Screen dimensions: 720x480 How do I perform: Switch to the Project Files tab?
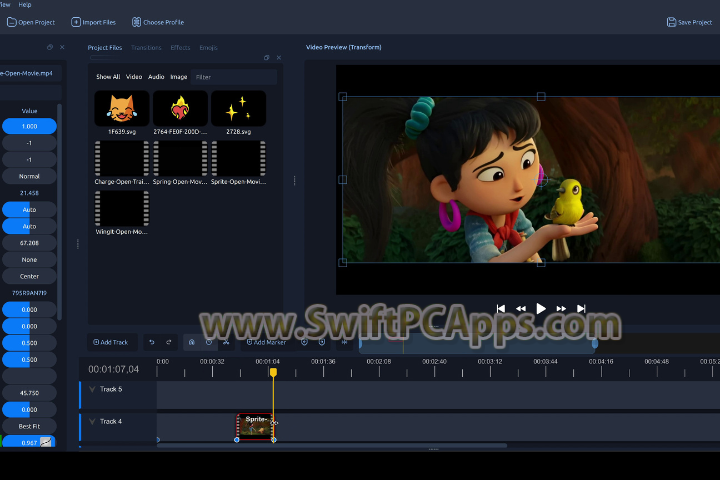105,47
